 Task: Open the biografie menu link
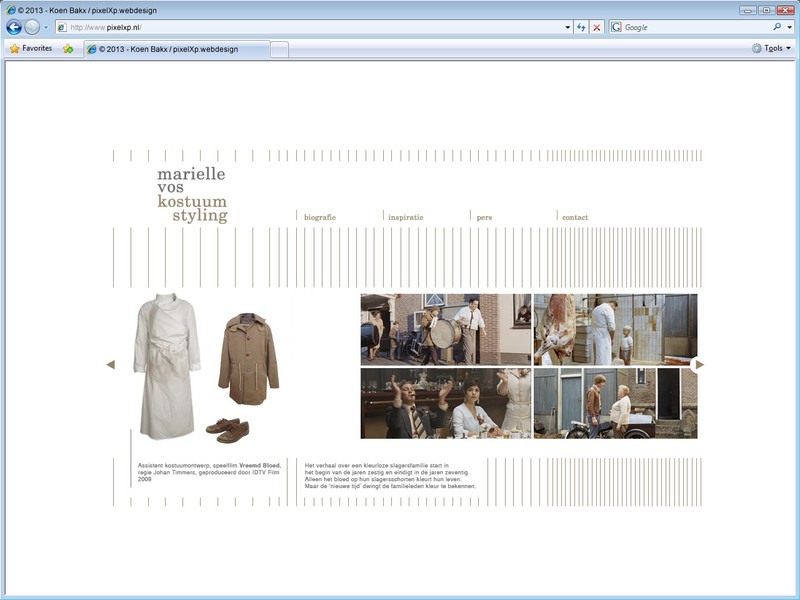pyautogui.click(x=320, y=217)
